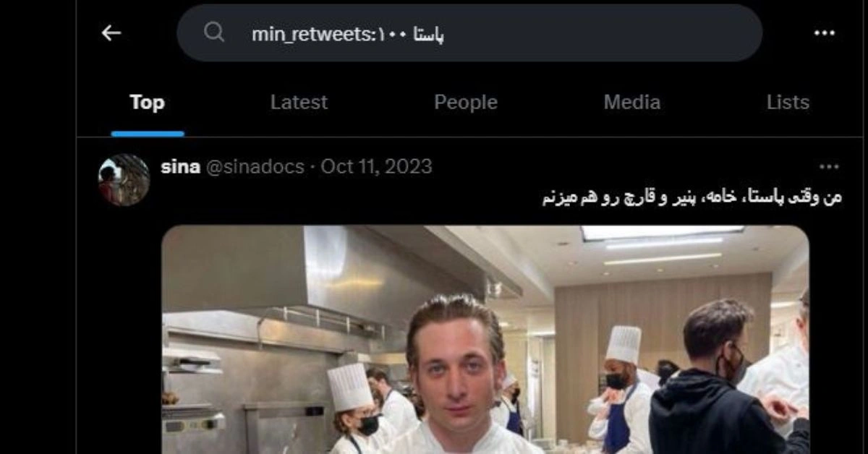View the attached kitchen photo
This screenshot has height=454, width=868.
pyautogui.click(x=485, y=340)
